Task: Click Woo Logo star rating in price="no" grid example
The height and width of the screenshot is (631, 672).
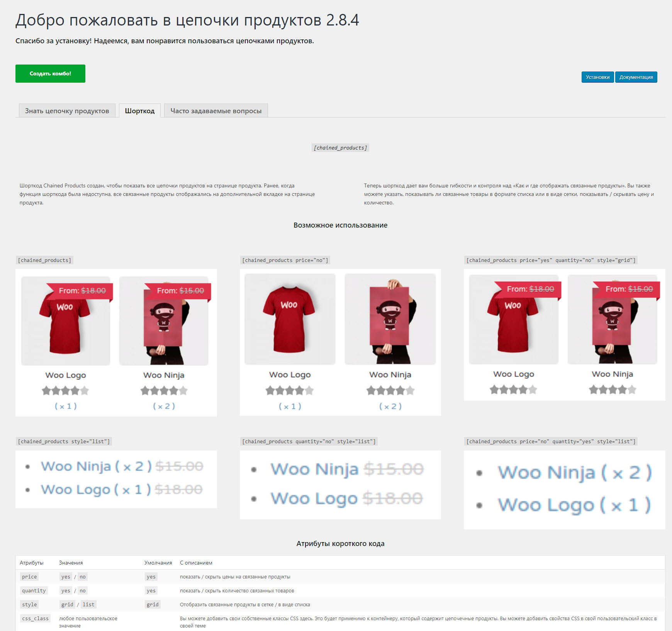Action: tap(290, 391)
